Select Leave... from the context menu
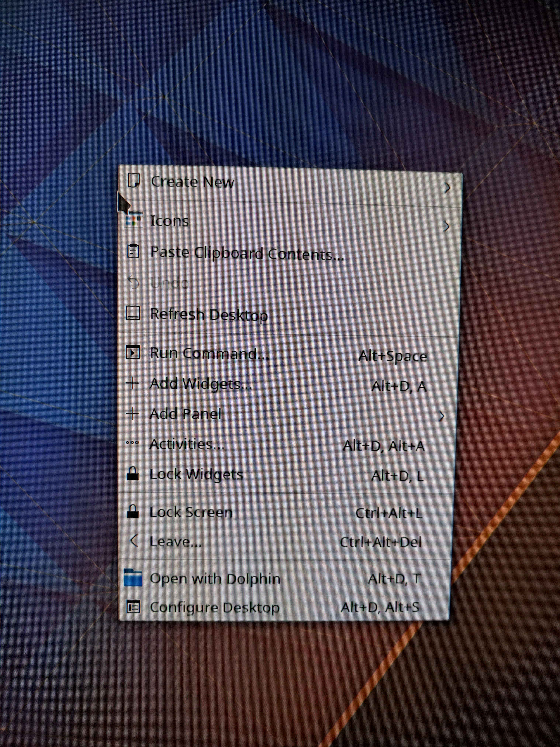 pos(176,542)
